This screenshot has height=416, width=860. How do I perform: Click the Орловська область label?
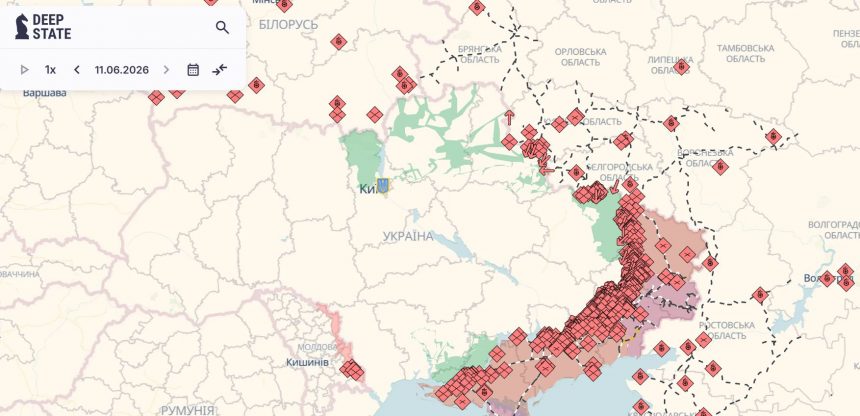(x=580, y=57)
